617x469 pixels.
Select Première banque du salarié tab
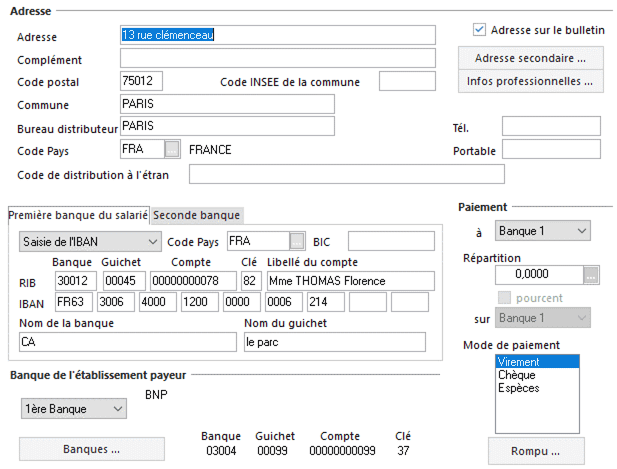pos(79,214)
